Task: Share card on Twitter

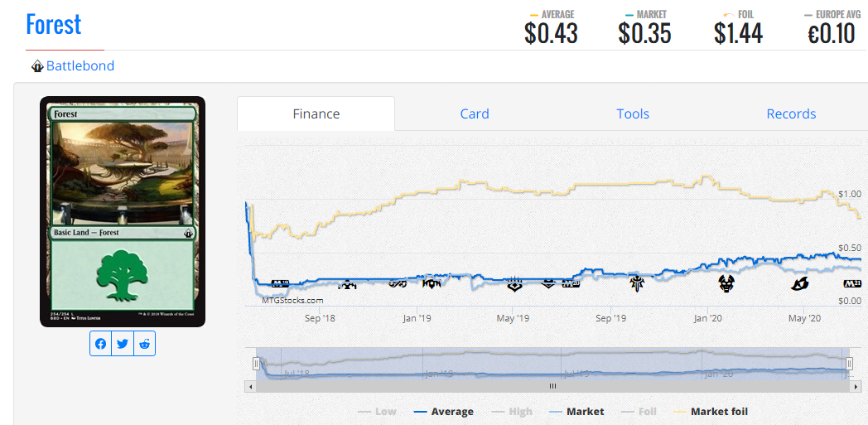Action: (123, 344)
